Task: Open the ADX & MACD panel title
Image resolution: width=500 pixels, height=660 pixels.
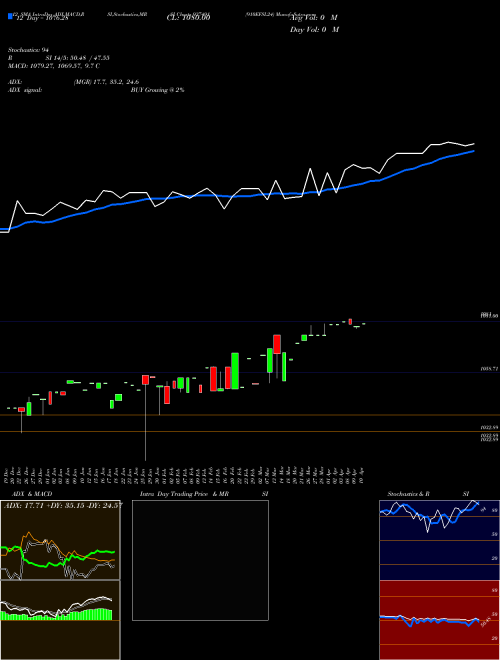Action: [x=32, y=494]
